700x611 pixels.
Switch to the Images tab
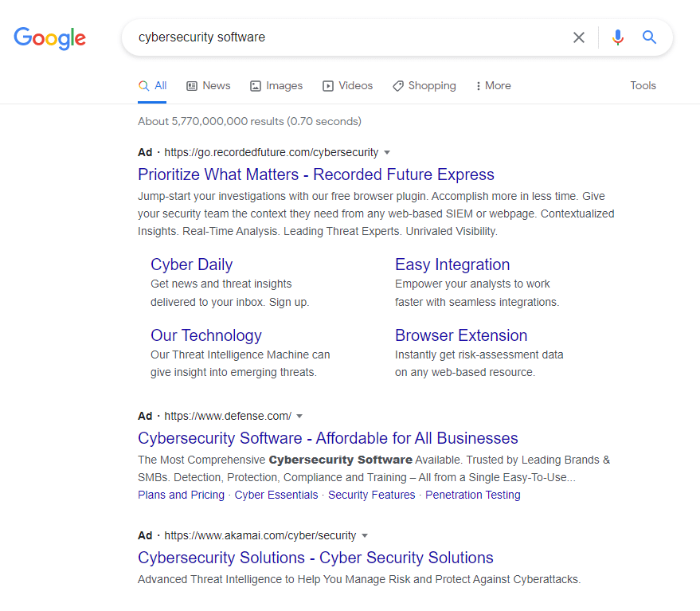click(276, 86)
